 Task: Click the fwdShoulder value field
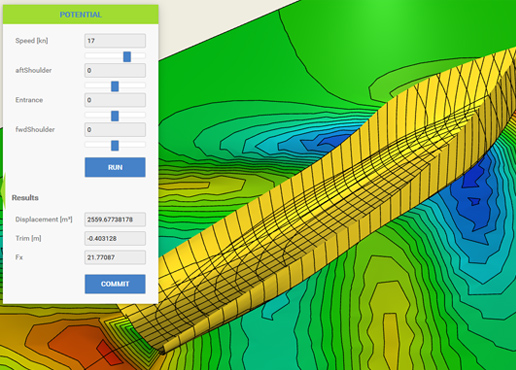(115, 130)
